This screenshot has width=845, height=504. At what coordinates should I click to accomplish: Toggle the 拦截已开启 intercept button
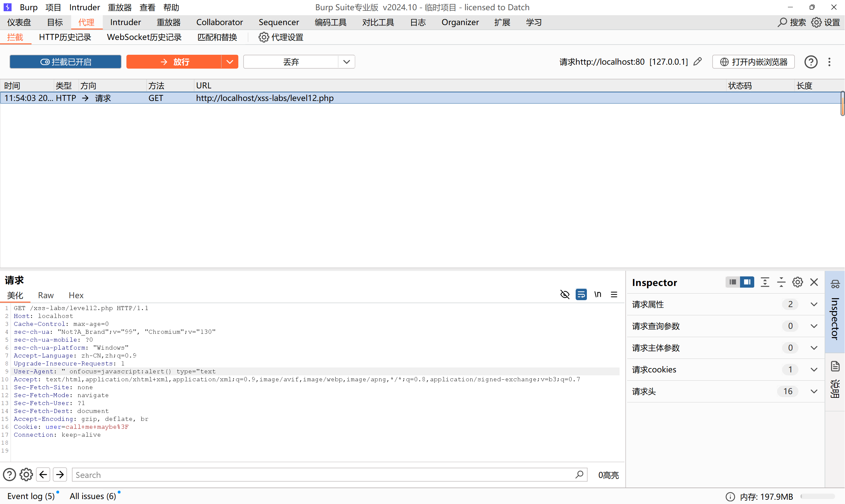tap(66, 62)
